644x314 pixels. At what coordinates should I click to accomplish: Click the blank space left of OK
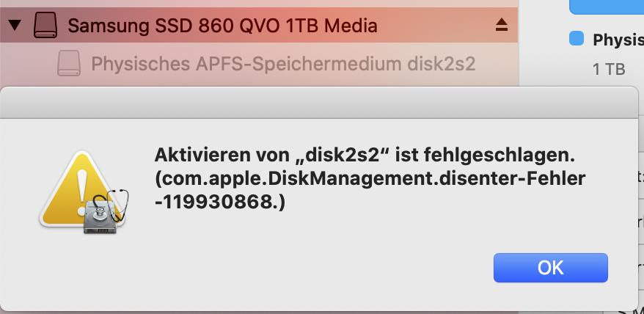(330, 267)
